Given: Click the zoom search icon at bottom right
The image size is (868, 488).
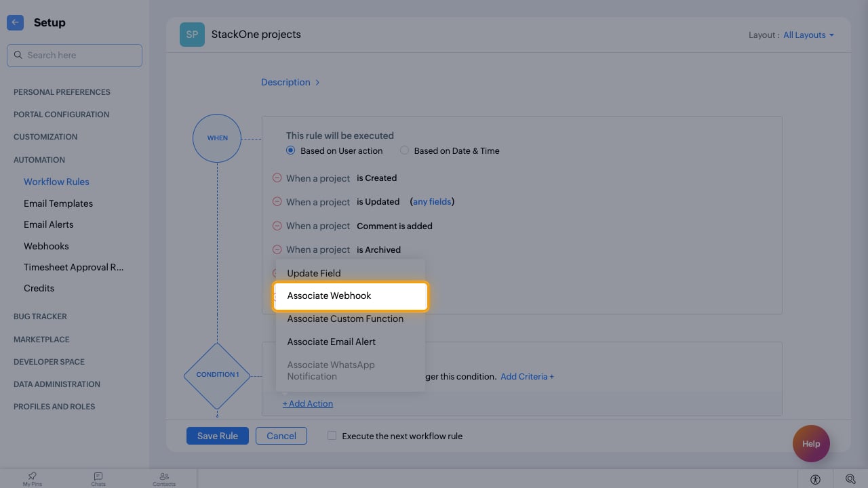Looking at the screenshot, I should pyautogui.click(x=850, y=479).
